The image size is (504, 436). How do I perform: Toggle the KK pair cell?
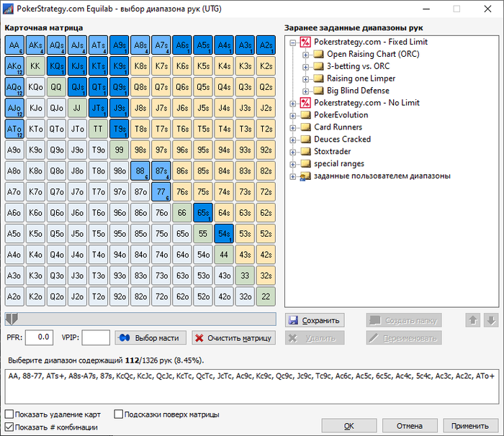(35, 66)
